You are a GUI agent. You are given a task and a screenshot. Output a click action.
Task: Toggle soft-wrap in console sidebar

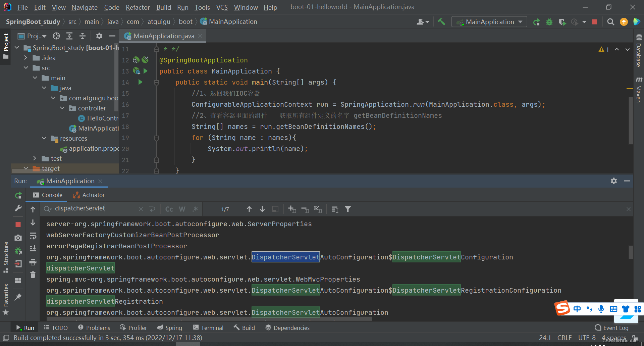[x=33, y=236]
